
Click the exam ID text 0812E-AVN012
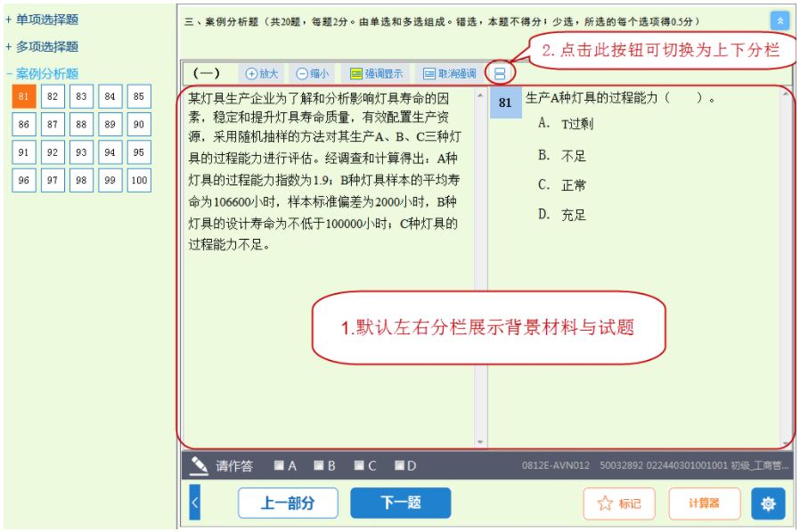[x=556, y=465]
